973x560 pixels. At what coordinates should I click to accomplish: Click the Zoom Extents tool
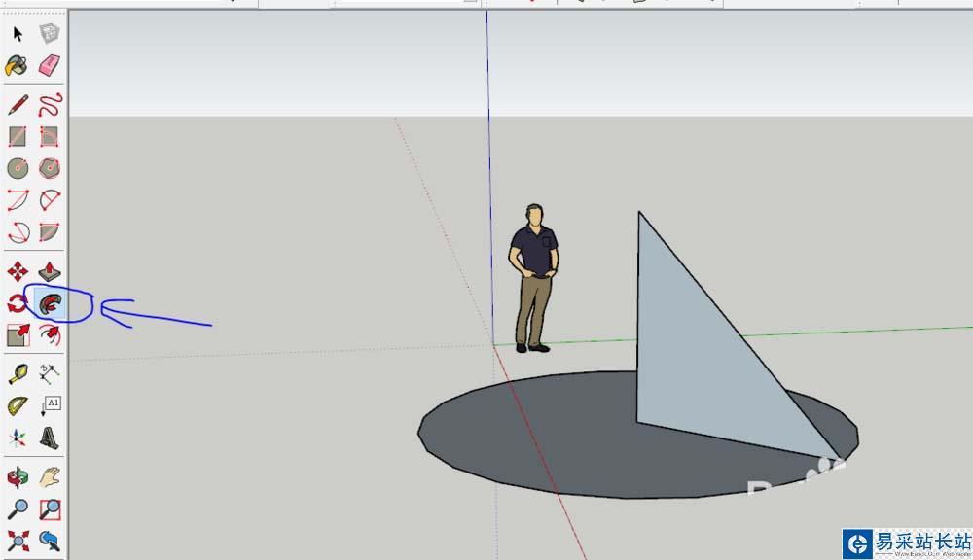[x=18, y=542]
